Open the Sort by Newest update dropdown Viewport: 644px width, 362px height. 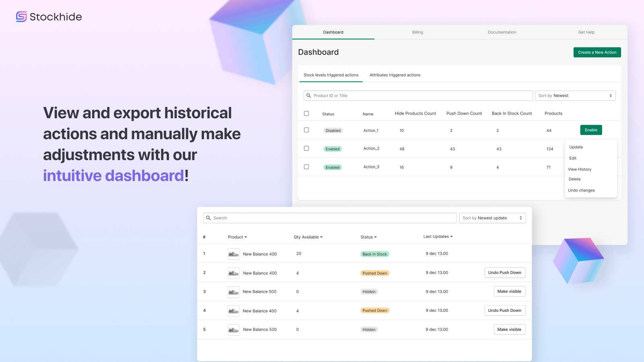[492, 218]
